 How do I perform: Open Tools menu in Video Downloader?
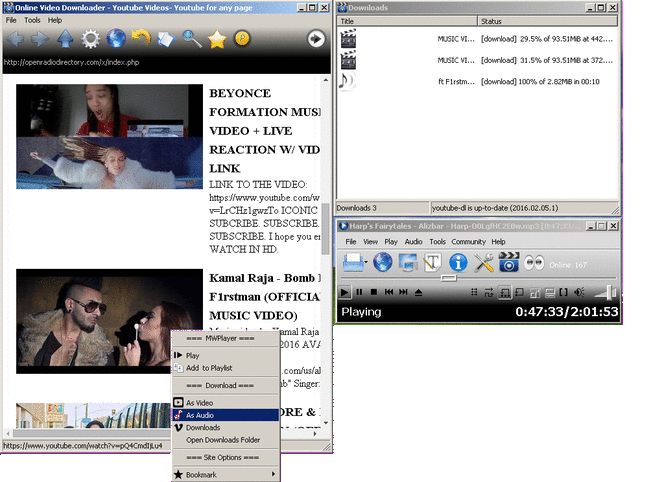32,20
